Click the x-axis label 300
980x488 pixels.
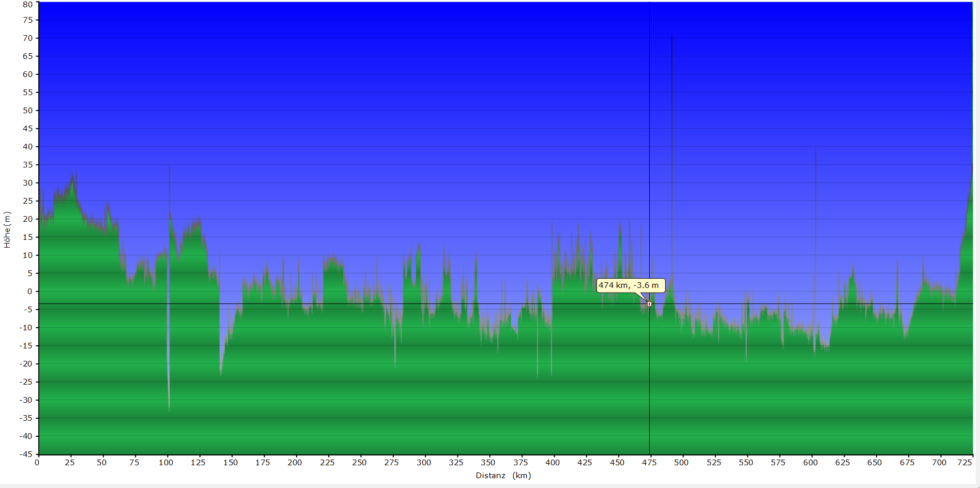click(424, 463)
